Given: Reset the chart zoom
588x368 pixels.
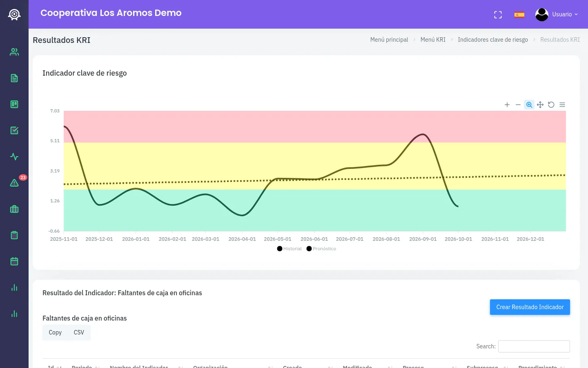Looking at the screenshot, I should tap(551, 105).
